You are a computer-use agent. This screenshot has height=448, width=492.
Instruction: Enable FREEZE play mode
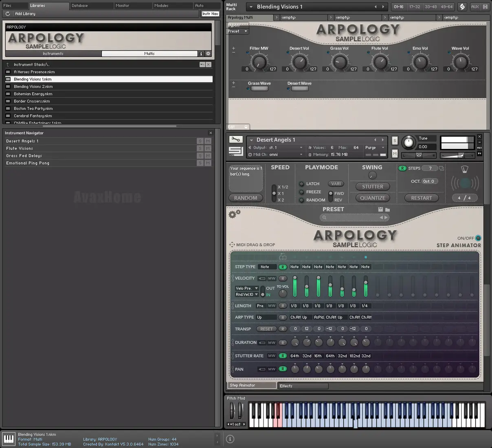301,192
